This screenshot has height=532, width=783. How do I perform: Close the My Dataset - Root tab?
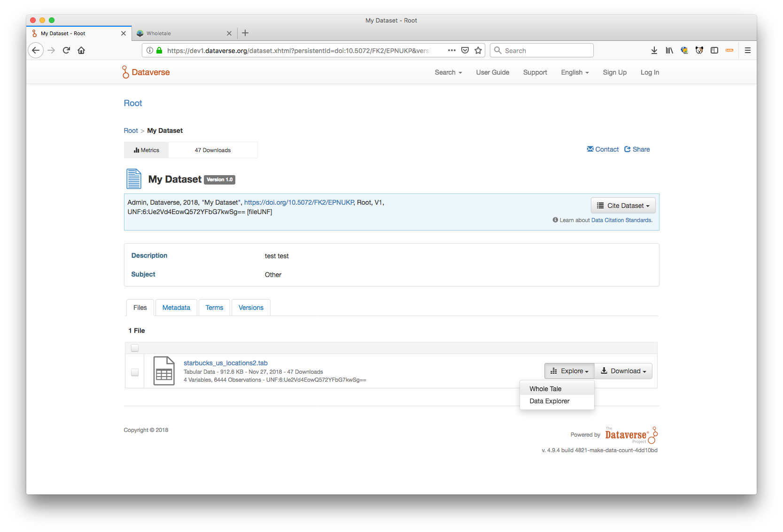[124, 33]
